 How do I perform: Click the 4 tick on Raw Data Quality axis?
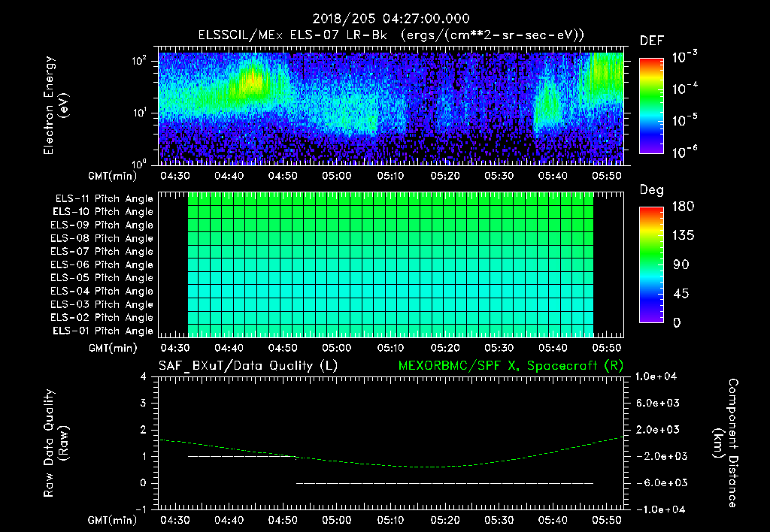(x=144, y=376)
